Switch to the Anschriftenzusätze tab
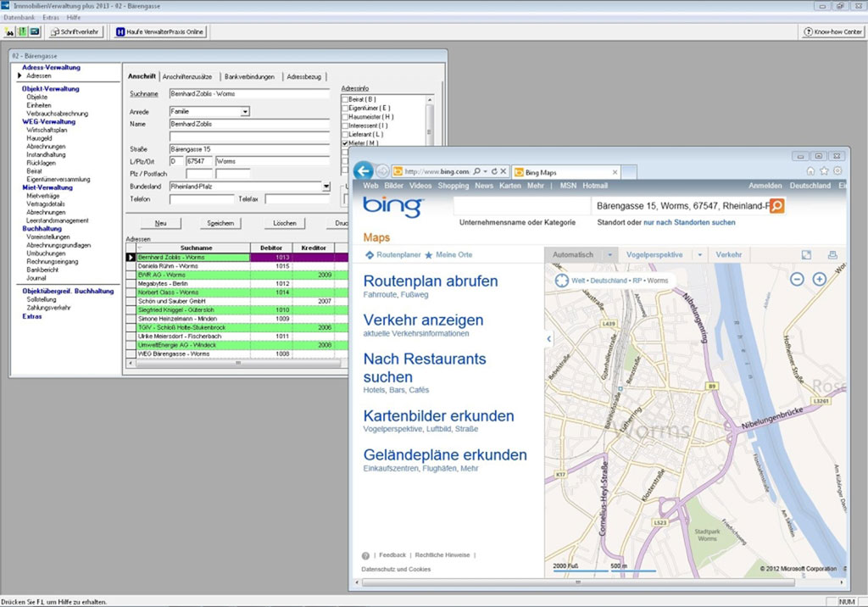This screenshot has width=868, height=607. [x=187, y=77]
